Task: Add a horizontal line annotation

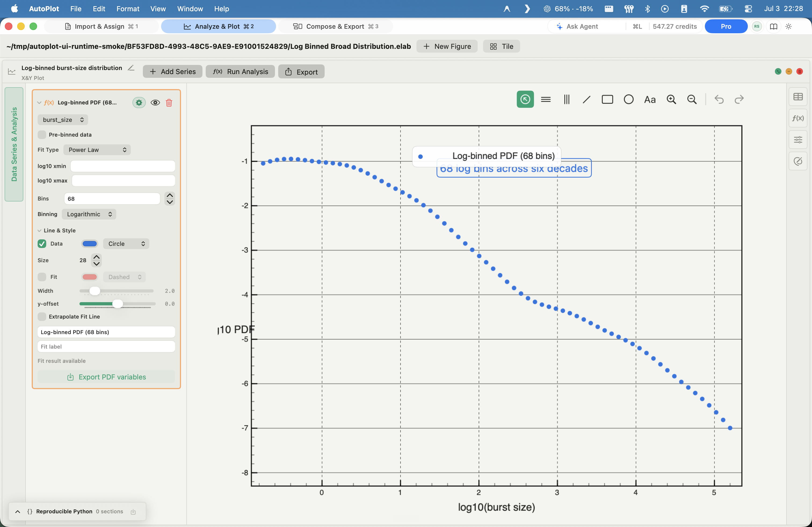Action: click(546, 99)
